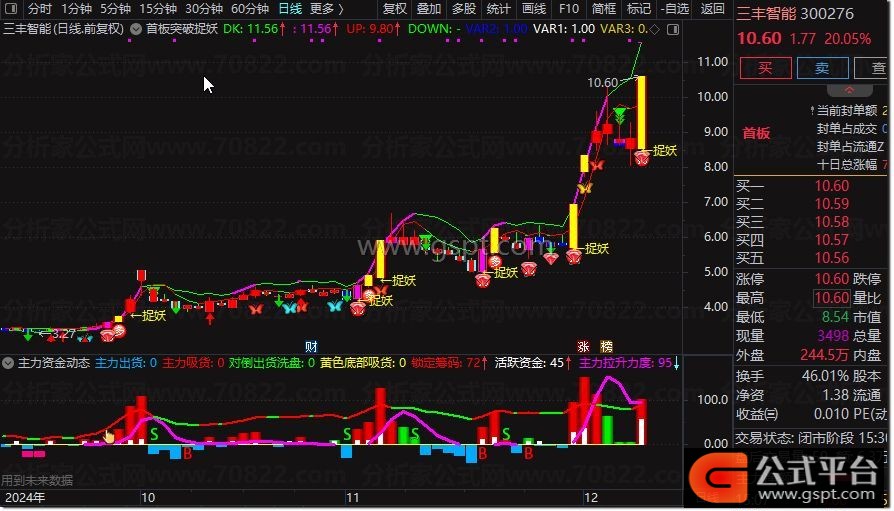Viewport: 894px width, 511px height.
Task: Click the 榜 marker on timeline
Action: tap(606, 347)
